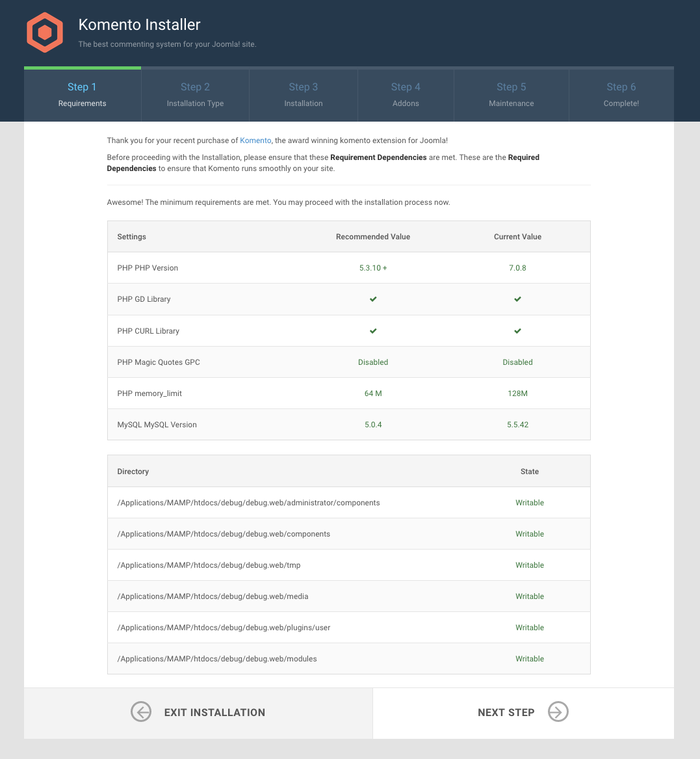Image resolution: width=700 pixels, height=759 pixels.
Task: Open the Step 3 Installation tab
Action: click(x=304, y=94)
